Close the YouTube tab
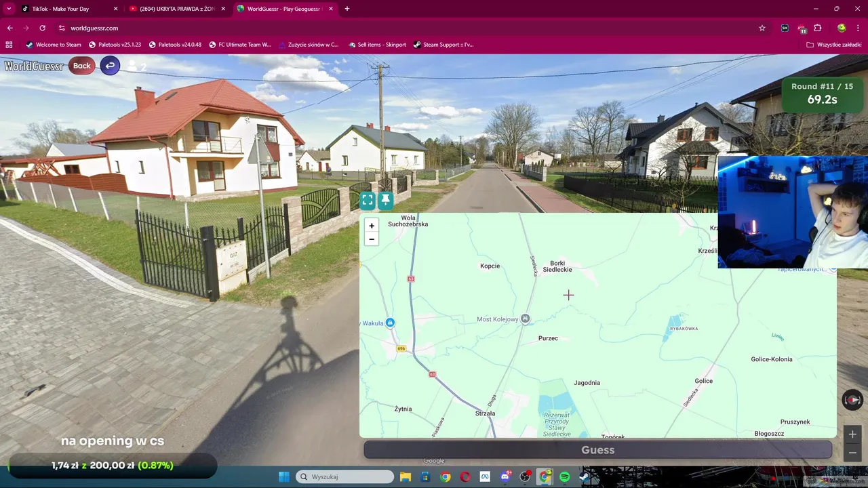868x488 pixels. coord(223,9)
